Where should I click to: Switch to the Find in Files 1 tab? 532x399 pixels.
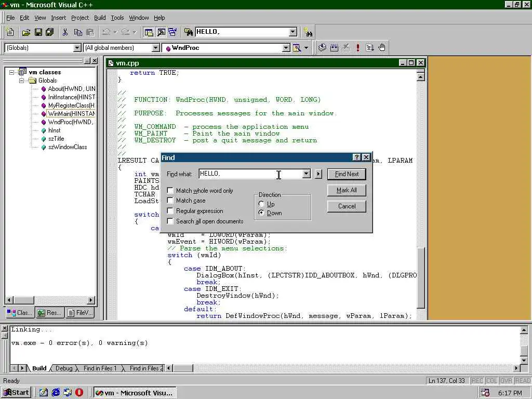pos(100,368)
